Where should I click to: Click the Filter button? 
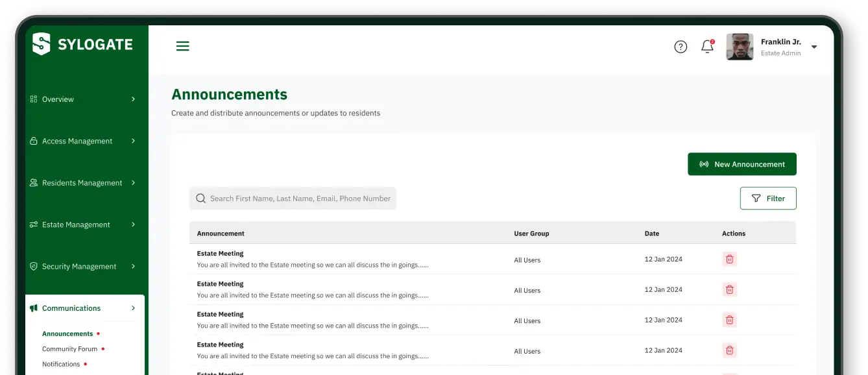click(x=768, y=199)
